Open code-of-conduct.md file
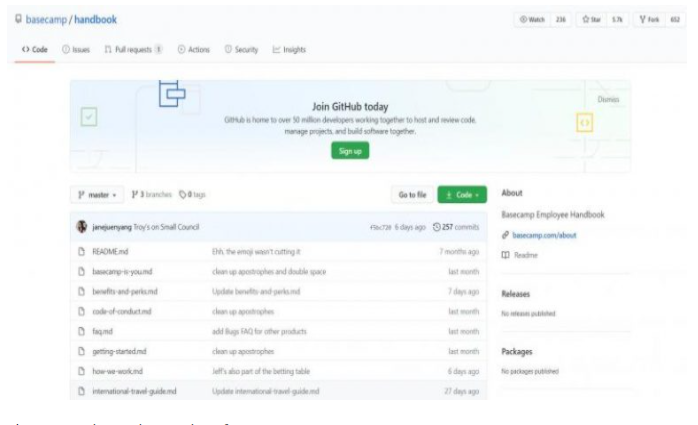Viewport: 698px width, 425px height. [x=122, y=311]
